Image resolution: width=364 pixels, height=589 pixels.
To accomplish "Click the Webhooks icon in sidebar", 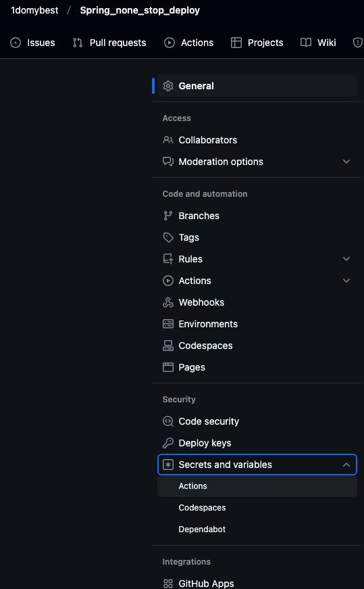I will 167,302.
